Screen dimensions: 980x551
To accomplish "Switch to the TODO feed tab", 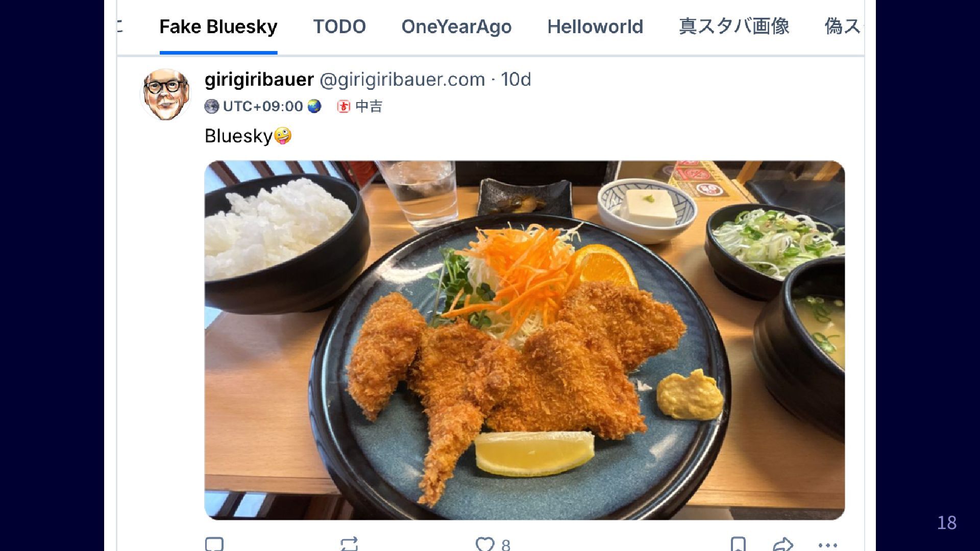I will coord(339,27).
